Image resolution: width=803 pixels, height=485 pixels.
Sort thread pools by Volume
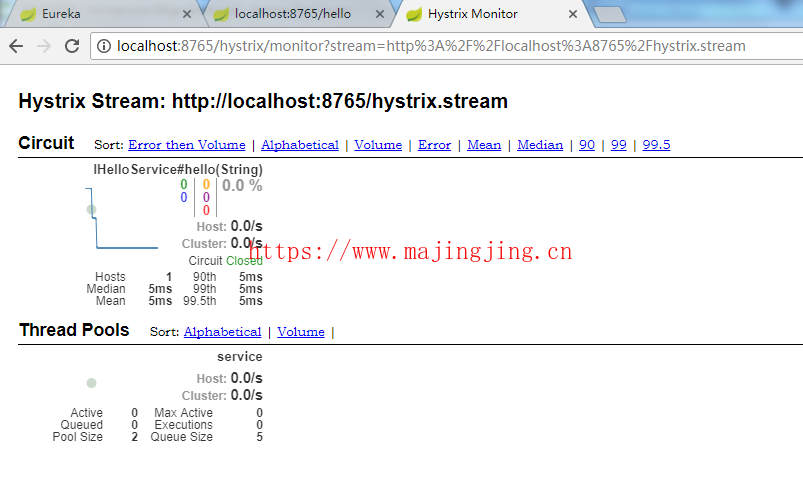pyautogui.click(x=301, y=332)
